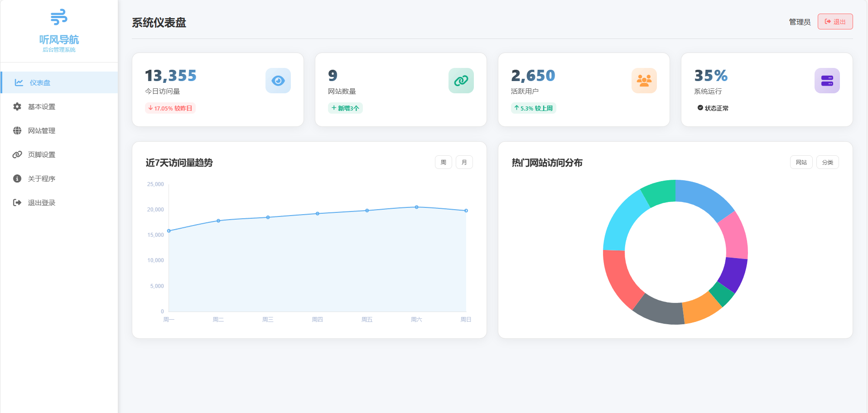Click the eye icon on 今日访问量 card
The image size is (868, 413).
(278, 81)
